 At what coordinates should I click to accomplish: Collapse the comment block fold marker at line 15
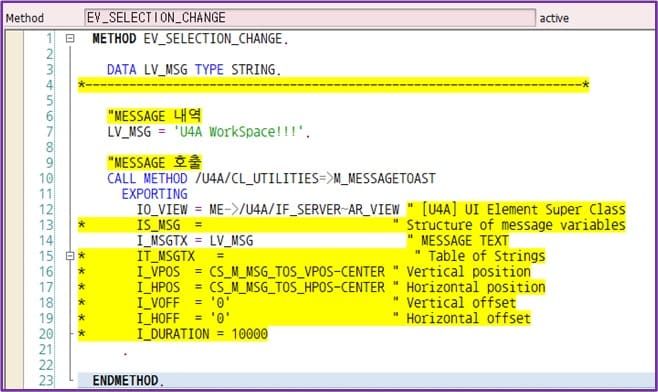click(x=70, y=256)
